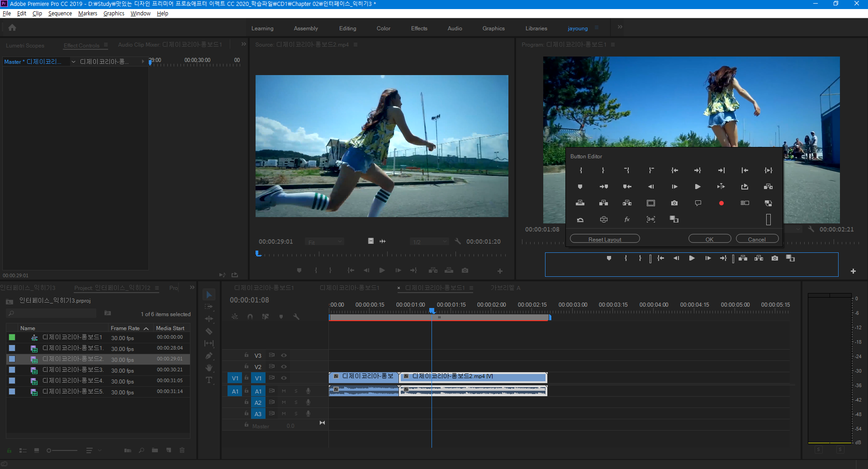Click the Export Frame camera icon in Button Editor

click(x=674, y=203)
